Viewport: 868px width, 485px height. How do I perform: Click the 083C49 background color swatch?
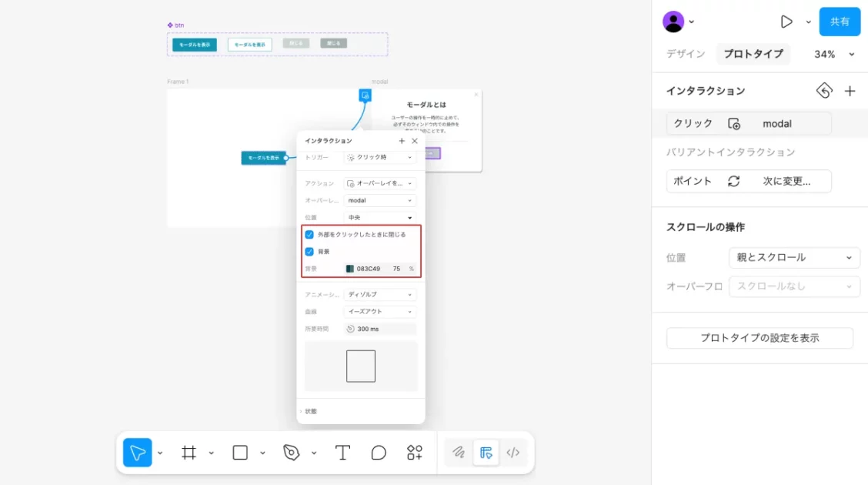(350, 269)
